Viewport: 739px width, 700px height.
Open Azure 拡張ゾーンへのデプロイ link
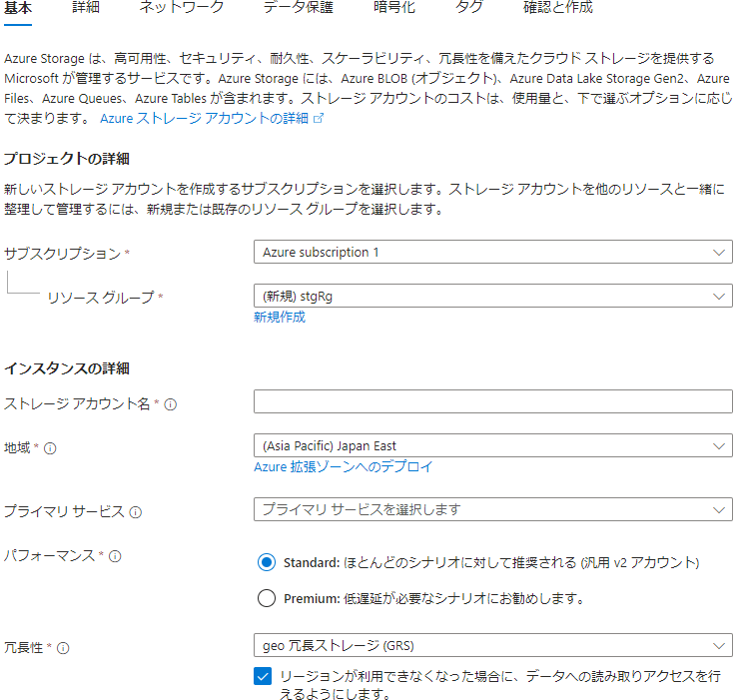click(x=344, y=466)
